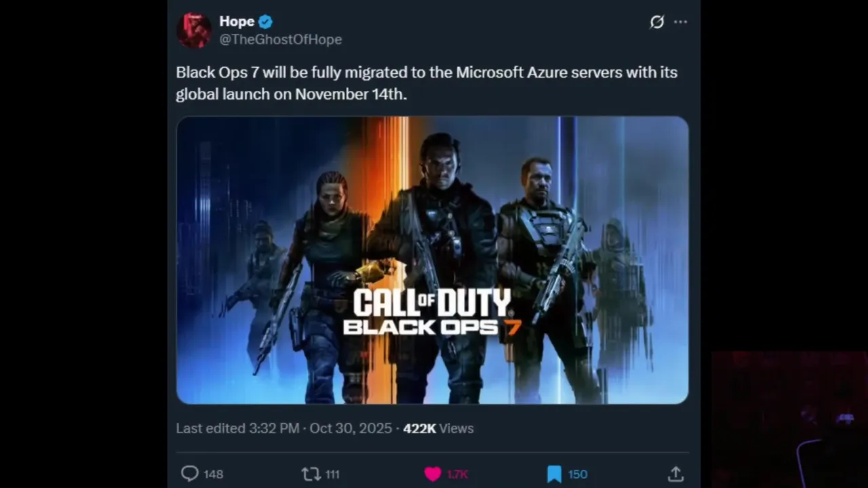868x488 pixels.
Task: Toggle the blue bookmark icon
Action: [554, 474]
